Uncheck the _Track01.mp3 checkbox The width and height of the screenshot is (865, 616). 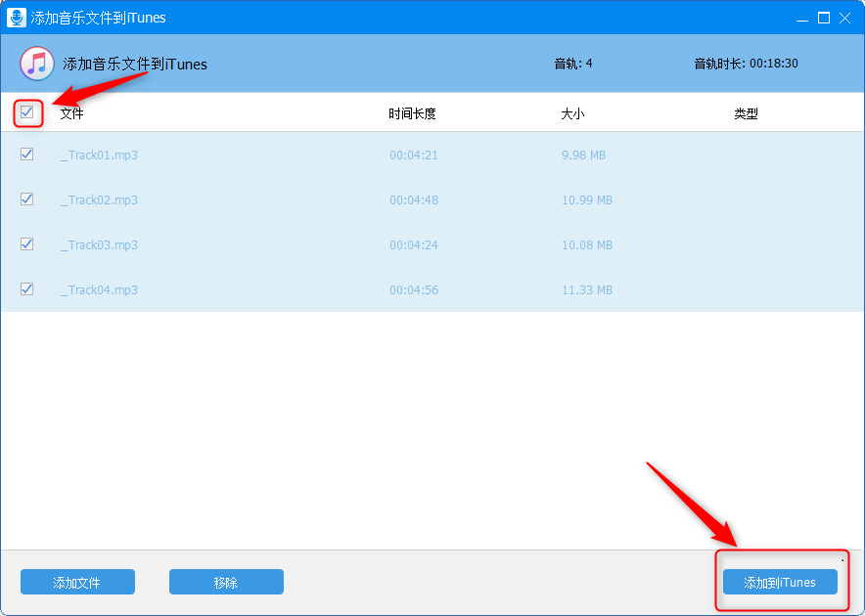(x=27, y=154)
